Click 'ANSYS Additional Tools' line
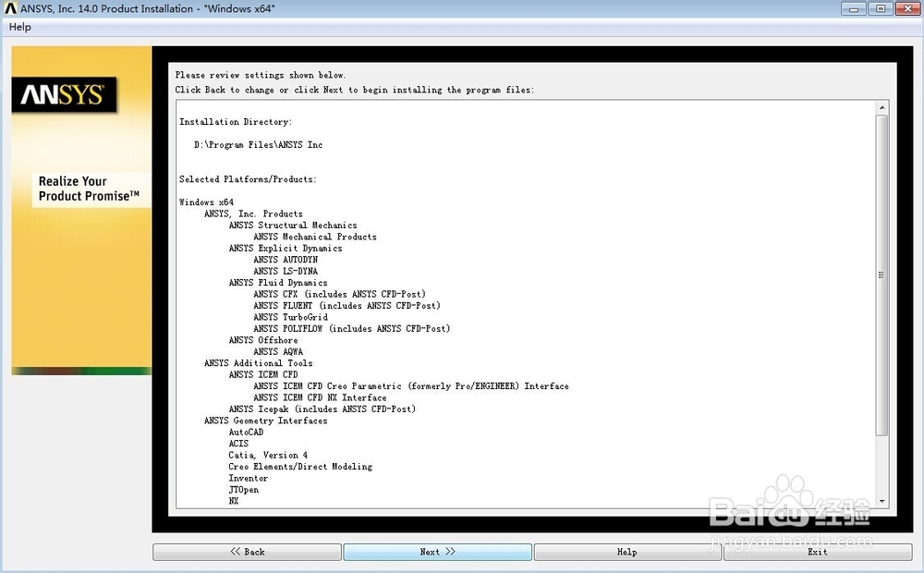The width and height of the screenshot is (924, 573). pos(258,363)
